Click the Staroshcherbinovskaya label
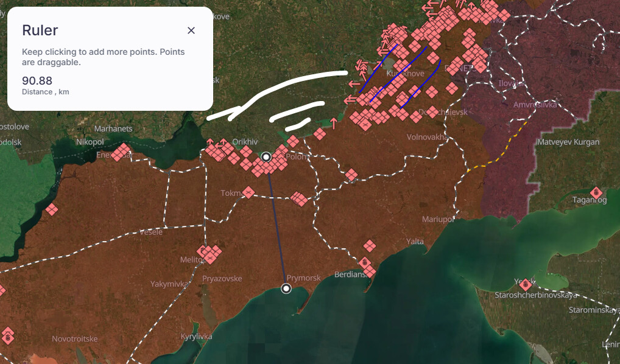This screenshot has width=620, height=364. (x=536, y=295)
